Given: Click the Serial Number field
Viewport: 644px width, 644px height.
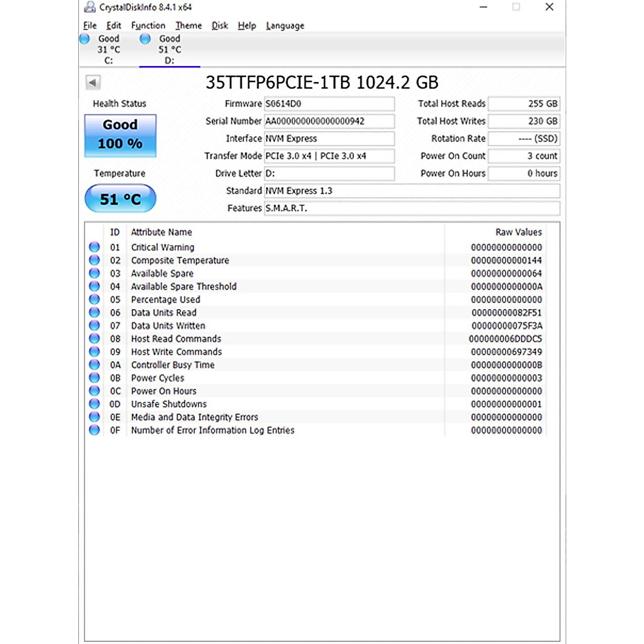Looking at the screenshot, I should tap(329, 121).
